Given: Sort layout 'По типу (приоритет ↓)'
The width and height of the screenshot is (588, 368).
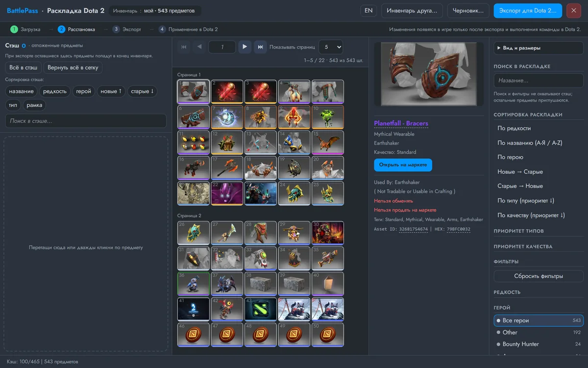Looking at the screenshot, I should pos(539,201).
